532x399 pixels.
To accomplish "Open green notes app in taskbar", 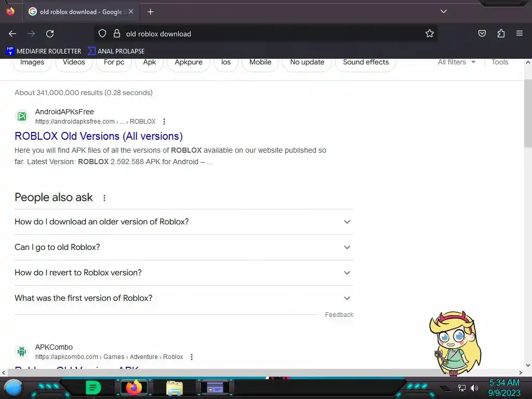I will pos(94,388).
